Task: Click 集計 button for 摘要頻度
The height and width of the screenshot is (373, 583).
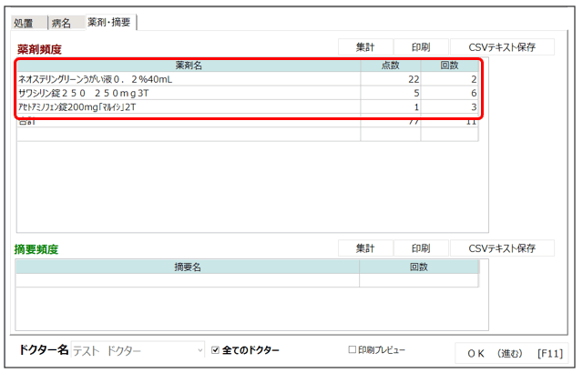Action: point(365,248)
